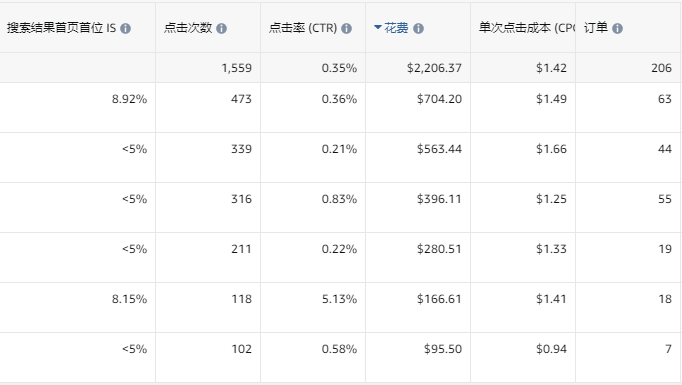
Task: Click the $0.94 CPC cell
Action: (x=523, y=358)
